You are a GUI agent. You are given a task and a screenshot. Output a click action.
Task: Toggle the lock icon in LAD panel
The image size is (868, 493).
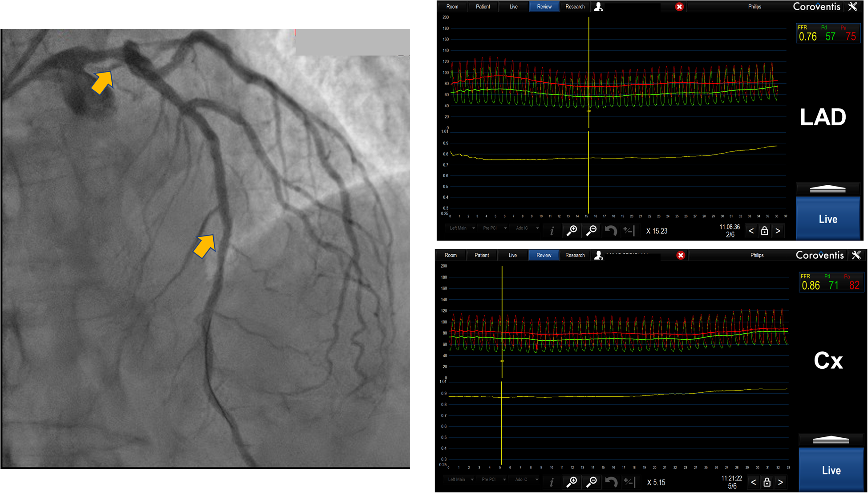pos(764,231)
